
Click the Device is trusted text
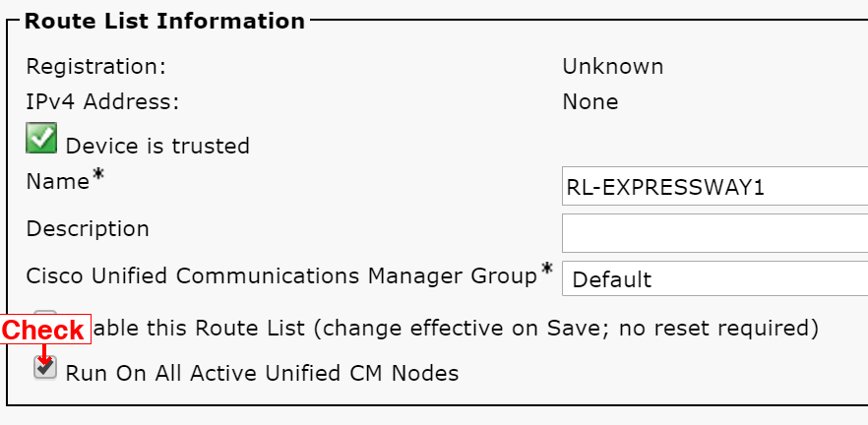(x=157, y=146)
